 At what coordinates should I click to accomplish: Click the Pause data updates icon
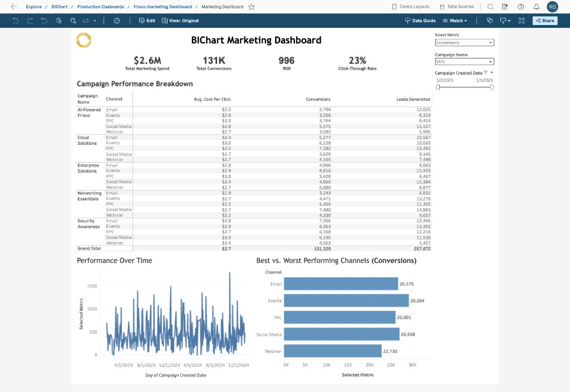73,21
